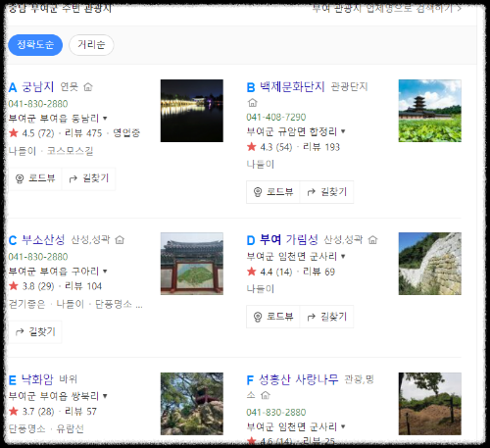Viewport: 490px width, 448px height.
Task: Open 낙화암 rock photo thumbnail
Action: point(192,404)
